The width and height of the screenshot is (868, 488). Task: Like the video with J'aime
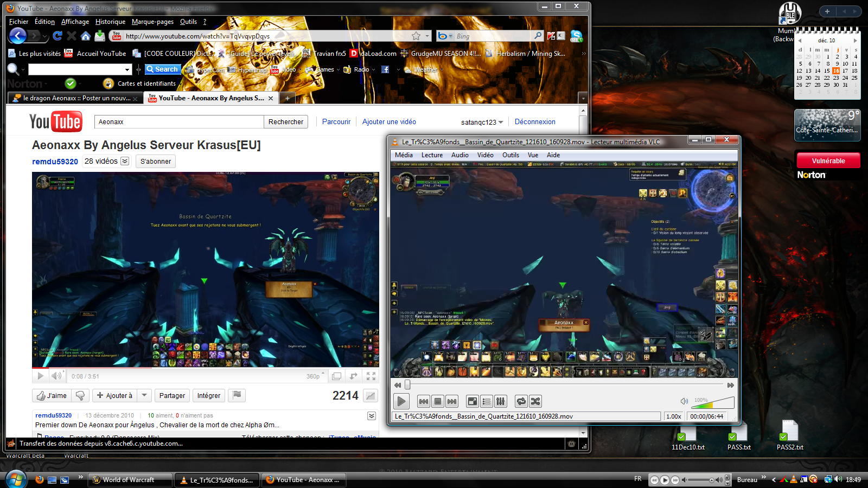click(x=52, y=396)
